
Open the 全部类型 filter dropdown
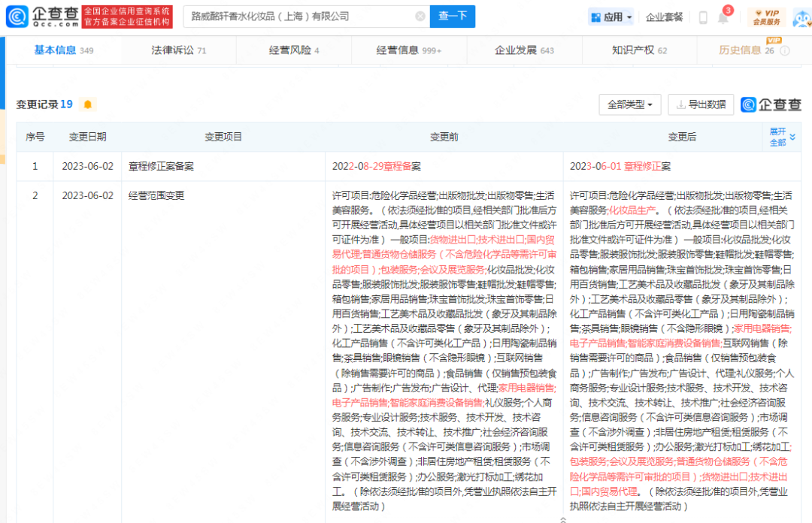629,104
